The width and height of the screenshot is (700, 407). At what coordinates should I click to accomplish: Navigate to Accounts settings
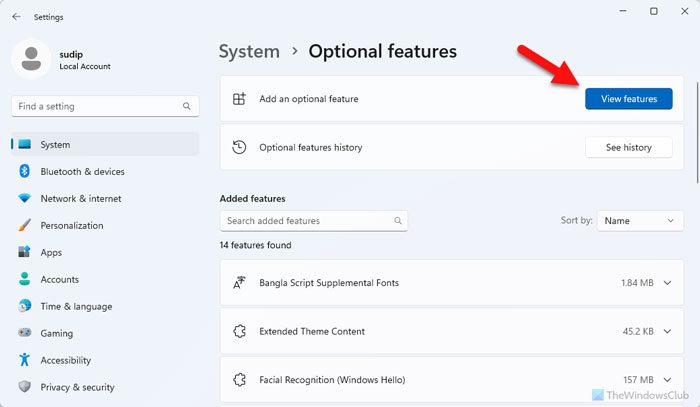pos(105,279)
